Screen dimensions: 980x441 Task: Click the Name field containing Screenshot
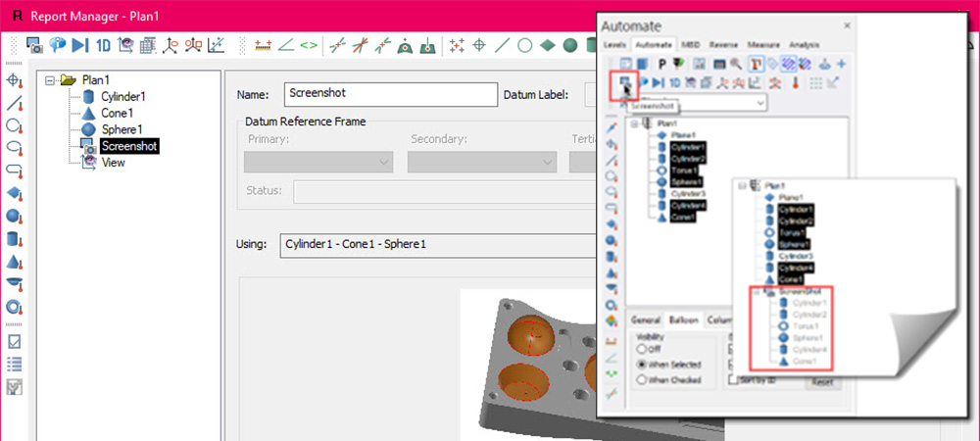(390, 94)
